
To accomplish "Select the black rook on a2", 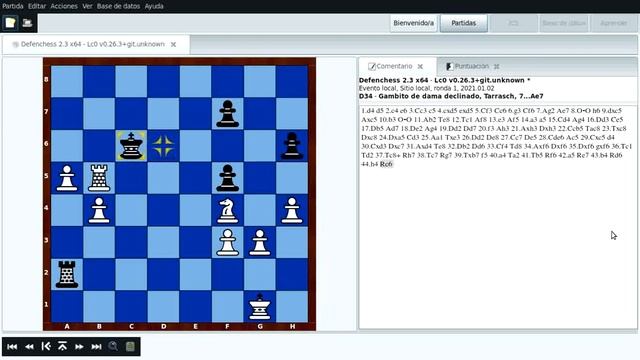I will point(67,274).
